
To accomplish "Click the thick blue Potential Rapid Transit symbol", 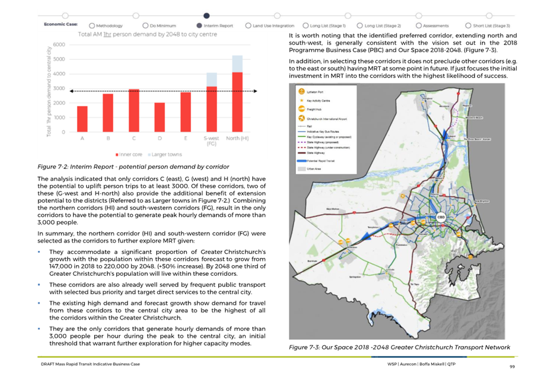I will [x=302, y=161].
